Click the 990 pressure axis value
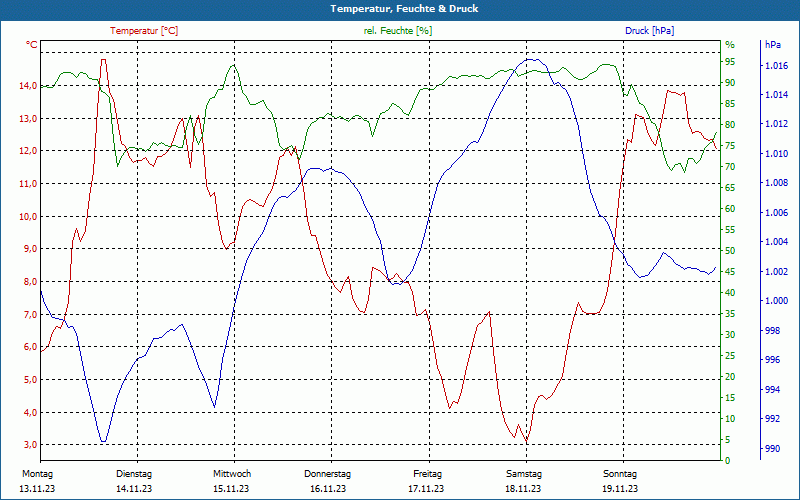 pos(772,448)
